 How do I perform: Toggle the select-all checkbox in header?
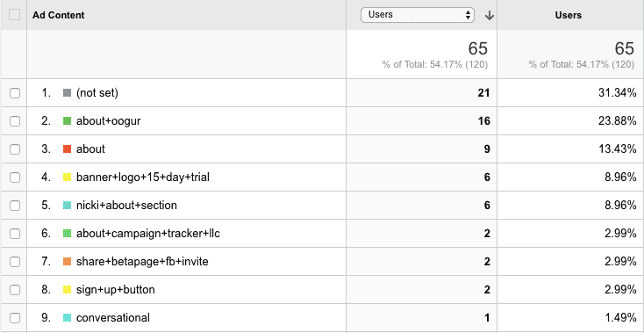pos(14,15)
